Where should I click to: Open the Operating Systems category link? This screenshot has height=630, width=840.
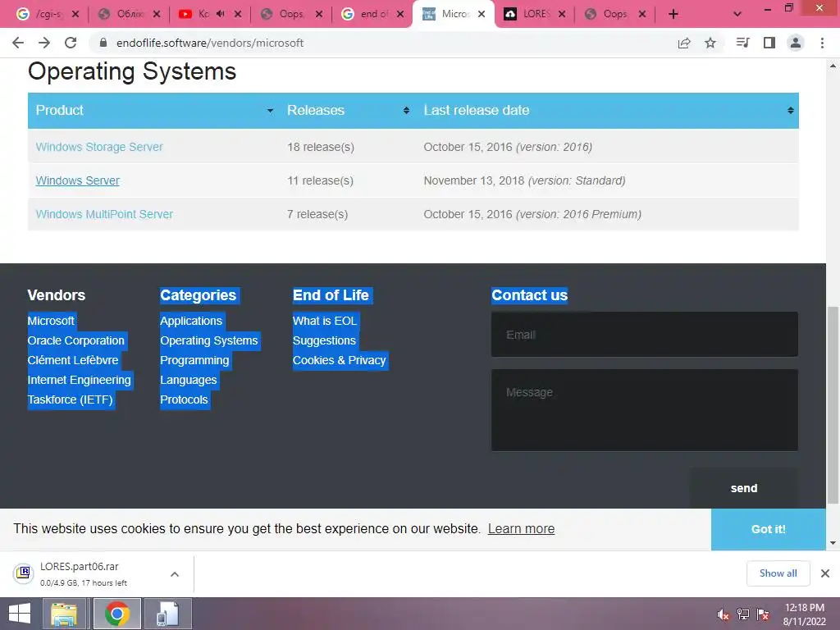tap(209, 340)
